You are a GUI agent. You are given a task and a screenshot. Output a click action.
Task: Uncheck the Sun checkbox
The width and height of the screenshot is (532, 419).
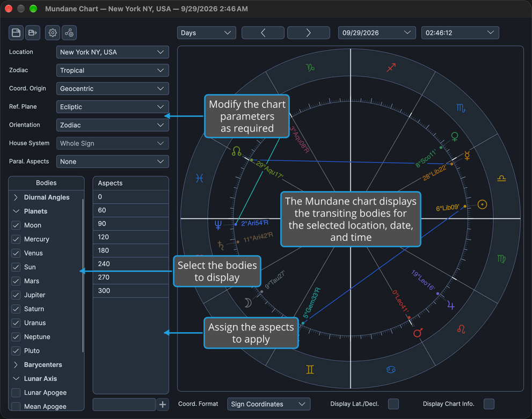[16, 267]
